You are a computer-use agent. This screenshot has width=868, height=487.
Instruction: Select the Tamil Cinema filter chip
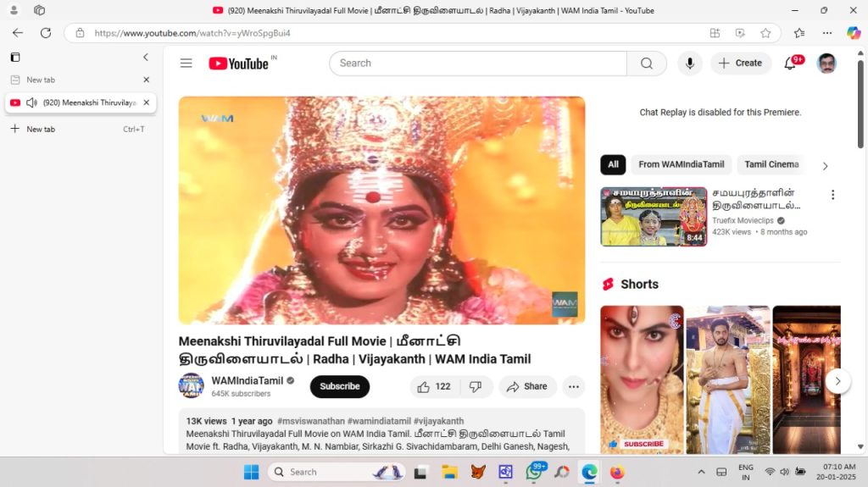771,164
